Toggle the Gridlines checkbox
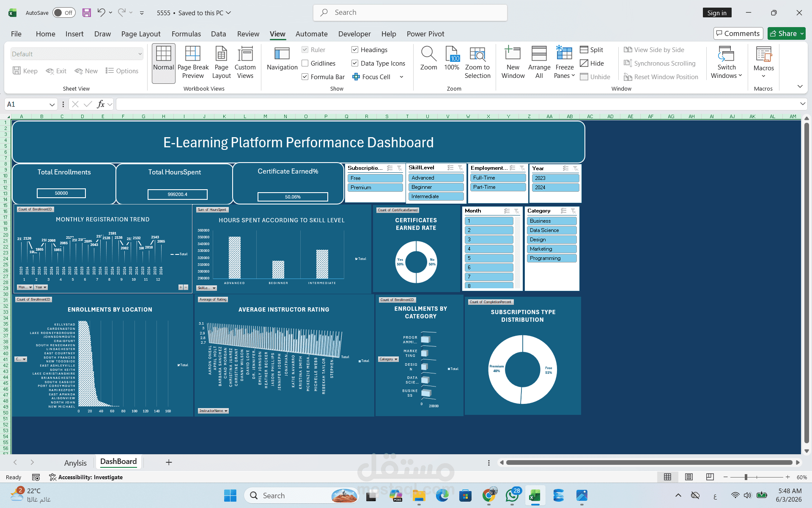This screenshot has height=508, width=812. [x=305, y=63]
